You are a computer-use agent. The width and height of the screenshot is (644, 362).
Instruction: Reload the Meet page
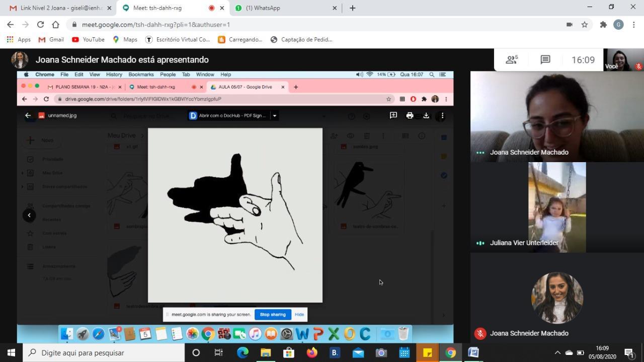[40, 24]
